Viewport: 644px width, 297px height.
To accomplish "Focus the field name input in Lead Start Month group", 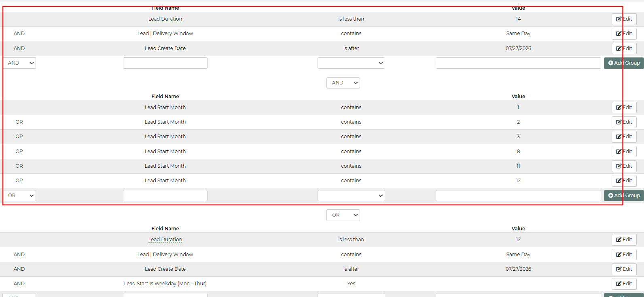I will 165,196.
